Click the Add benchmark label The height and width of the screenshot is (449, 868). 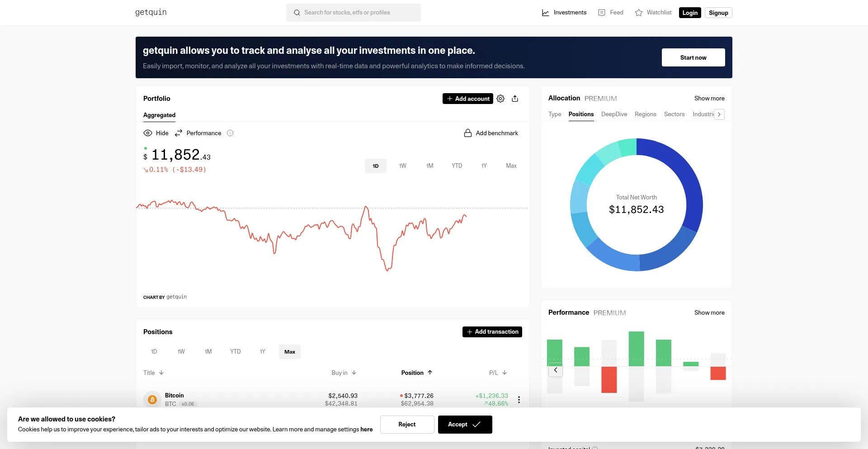pyautogui.click(x=497, y=133)
